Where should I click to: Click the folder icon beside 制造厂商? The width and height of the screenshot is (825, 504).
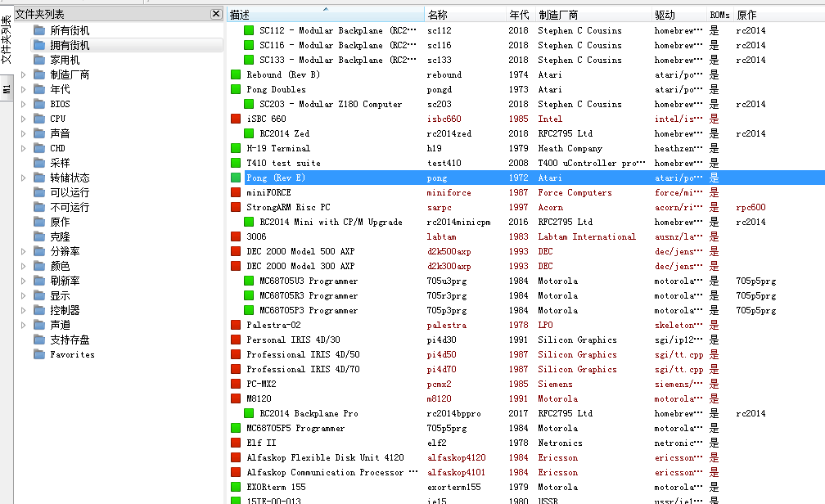39,74
